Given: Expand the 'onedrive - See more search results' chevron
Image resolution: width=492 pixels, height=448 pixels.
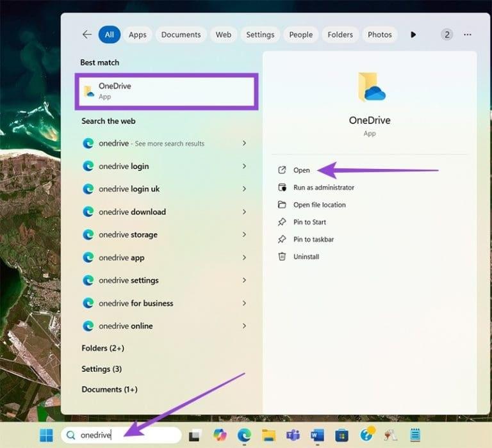Looking at the screenshot, I should (244, 143).
